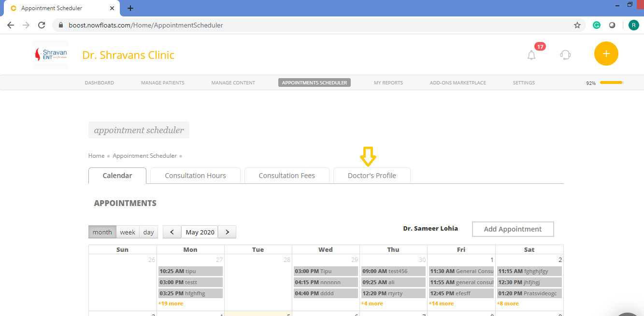The width and height of the screenshot is (644, 316).
Task: Switch to the Calendar tab
Action: [117, 176]
